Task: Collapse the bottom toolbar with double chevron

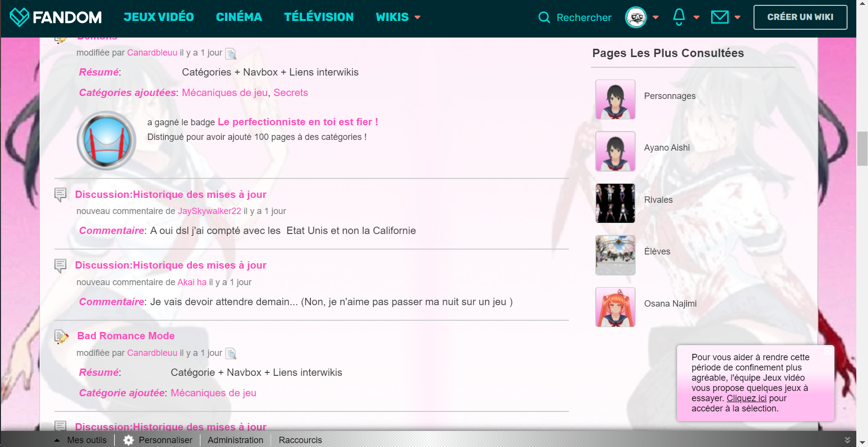Action: [x=848, y=440]
